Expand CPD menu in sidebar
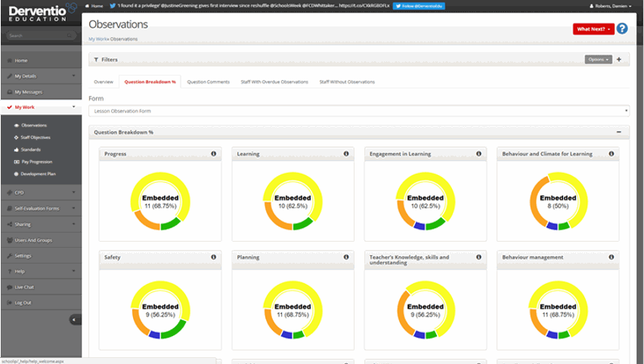Screen dimensions: 644x364 point(41,193)
